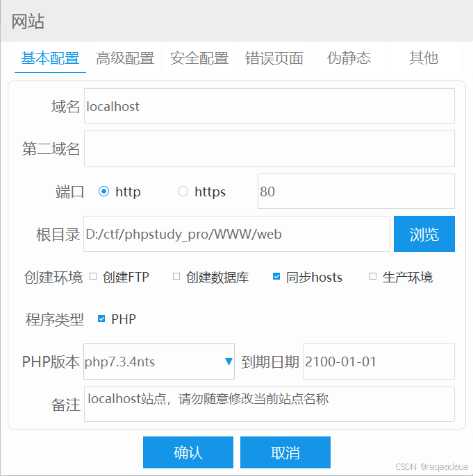Click the 备注 remarks text field
This screenshot has width=473, height=476.
(269, 404)
